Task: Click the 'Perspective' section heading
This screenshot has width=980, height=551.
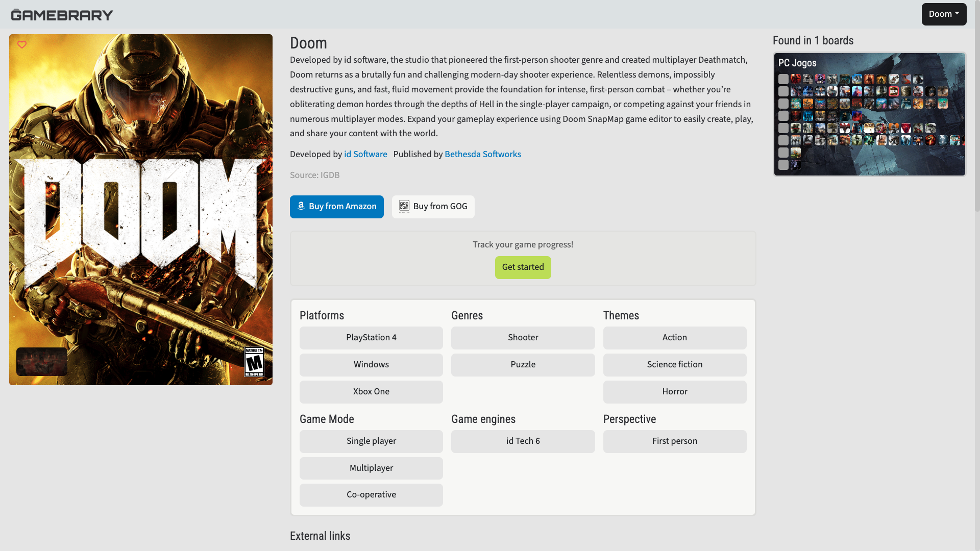Action: (x=629, y=419)
